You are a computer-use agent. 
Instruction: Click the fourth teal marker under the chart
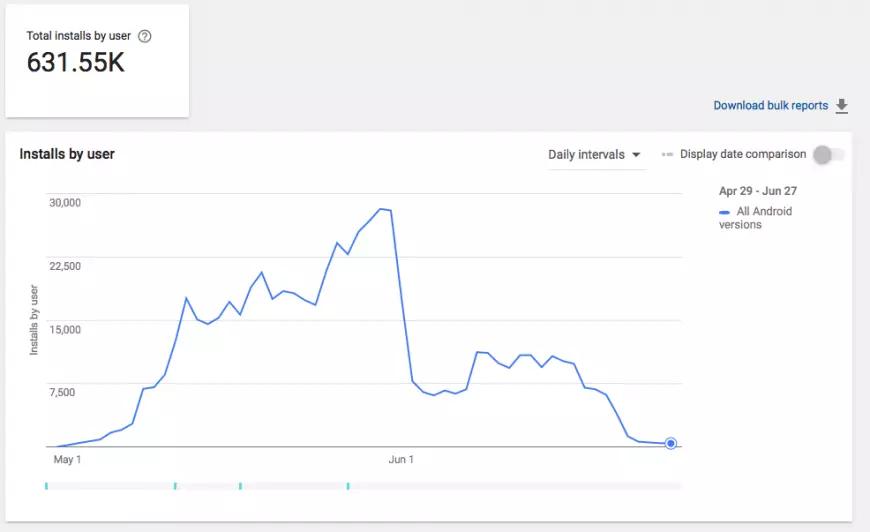pos(348,486)
